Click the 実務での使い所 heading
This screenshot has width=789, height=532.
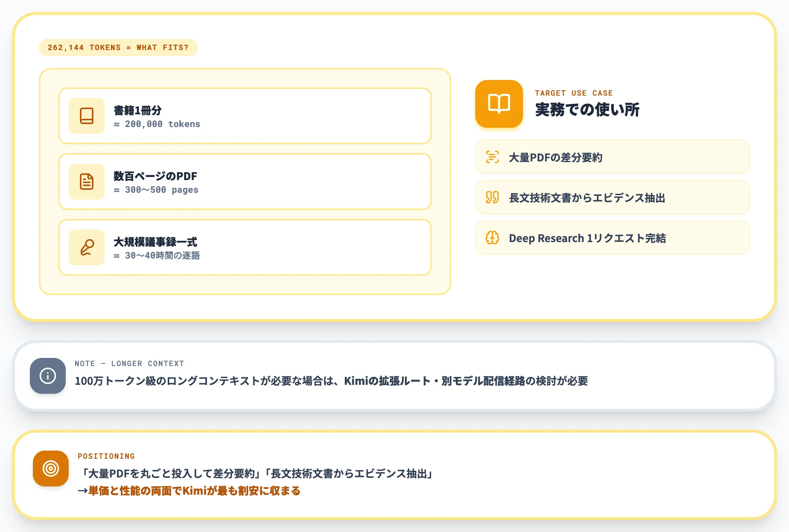pos(587,110)
